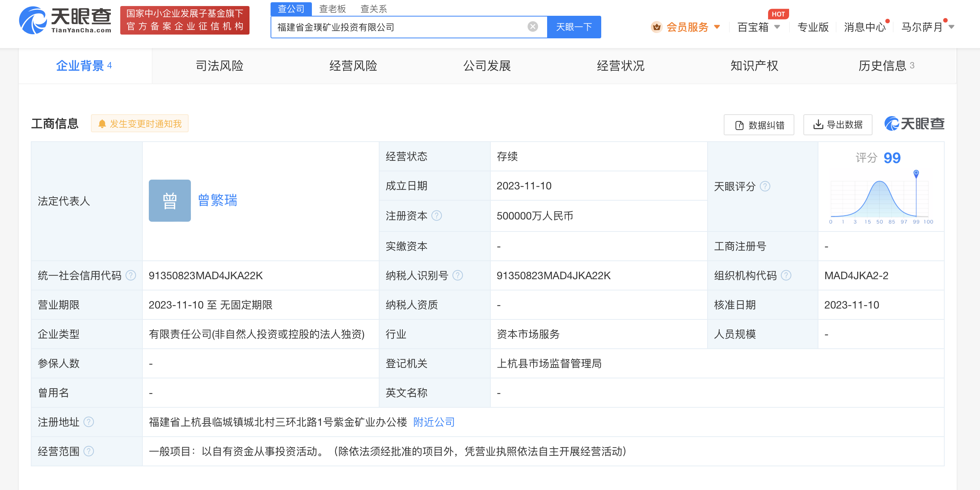
Task: Click the help icon next to 组织机构代码
Action: click(x=786, y=275)
